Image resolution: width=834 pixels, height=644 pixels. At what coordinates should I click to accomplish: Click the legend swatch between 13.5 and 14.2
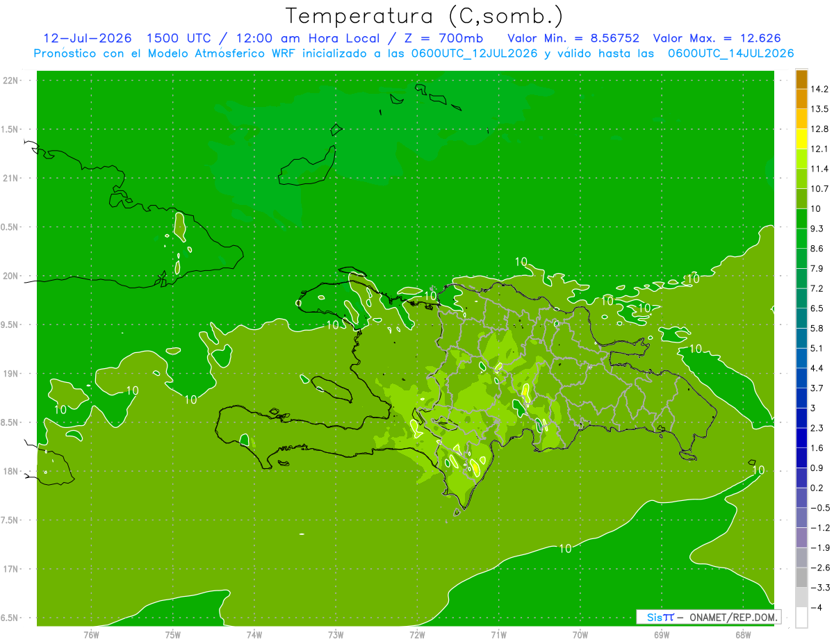801,99
